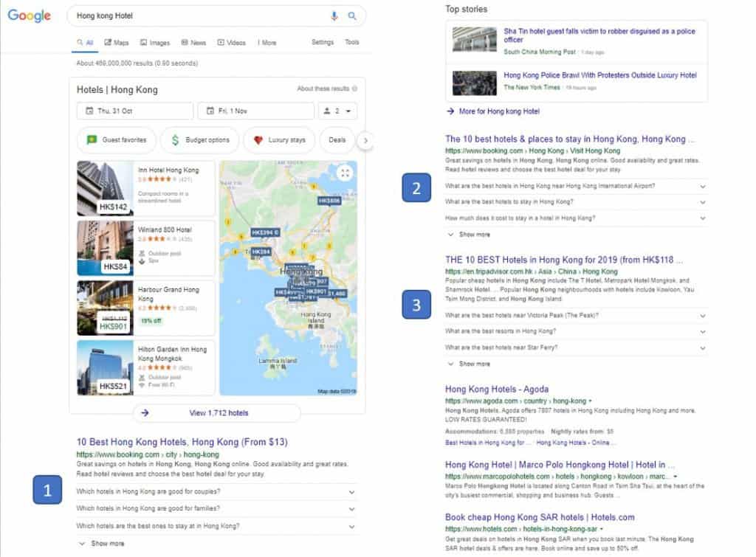The image size is (756, 557).
Task: Switch to the Images search tab
Action: (155, 43)
